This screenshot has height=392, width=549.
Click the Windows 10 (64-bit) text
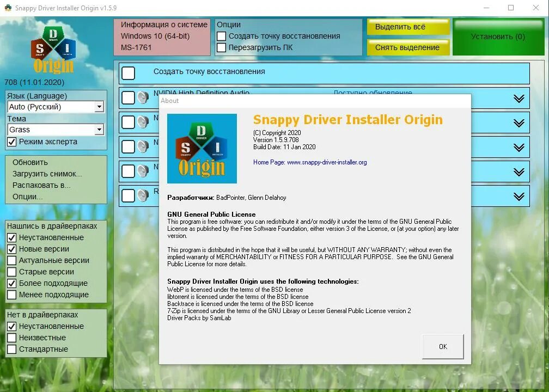point(155,36)
